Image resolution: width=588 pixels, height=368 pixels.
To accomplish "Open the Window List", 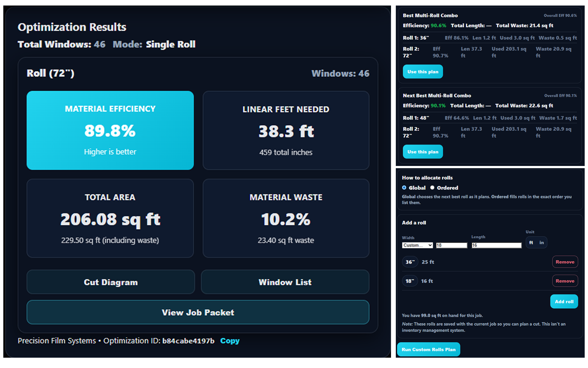I will click(x=285, y=282).
